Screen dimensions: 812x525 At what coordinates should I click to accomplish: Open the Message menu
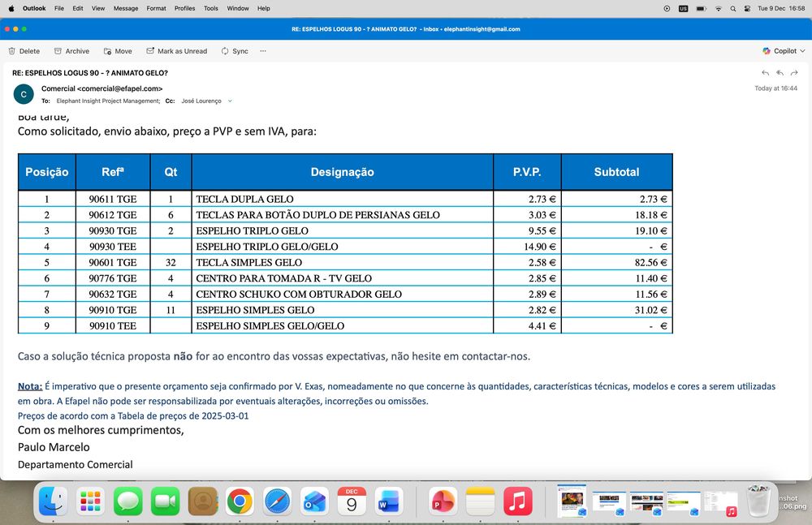[x=126, y=8]
